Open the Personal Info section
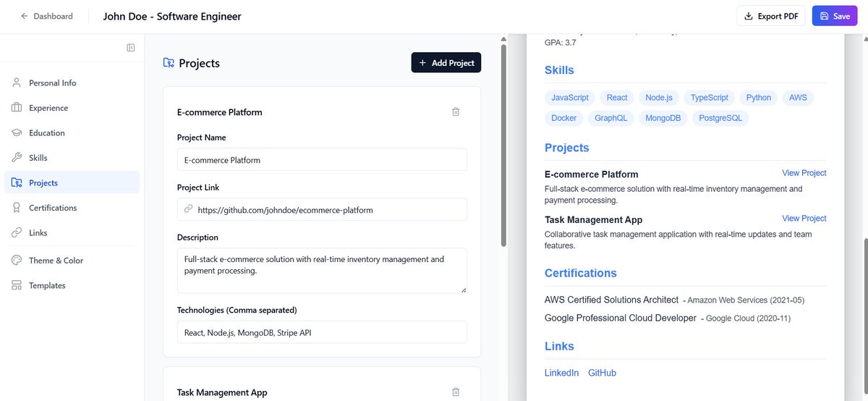The height and width of the screenshot is (401, 868). 72,83
